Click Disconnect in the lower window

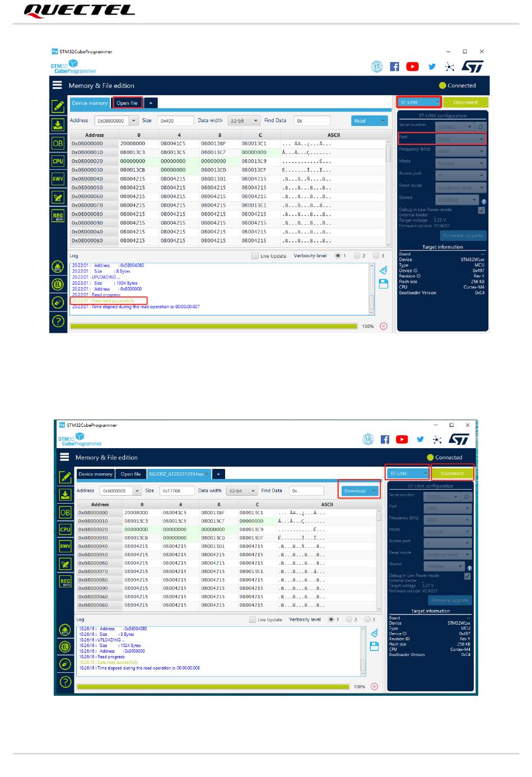pos(452,473)
